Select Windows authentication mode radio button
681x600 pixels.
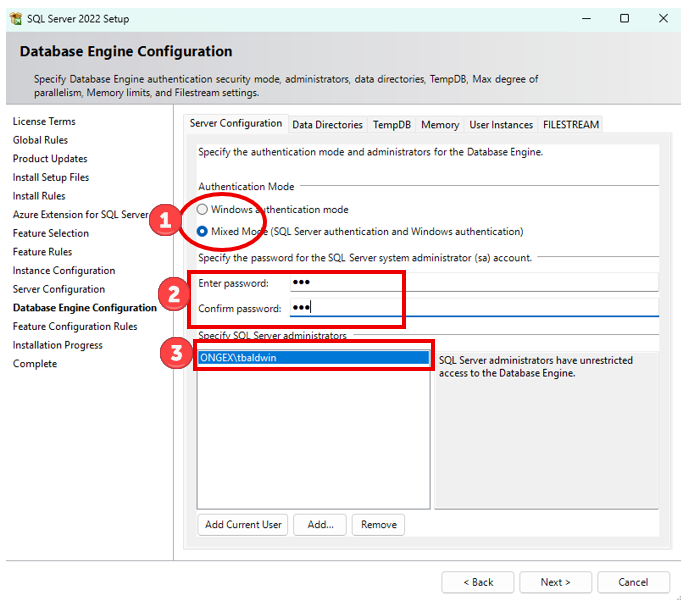tap(202, 209)
